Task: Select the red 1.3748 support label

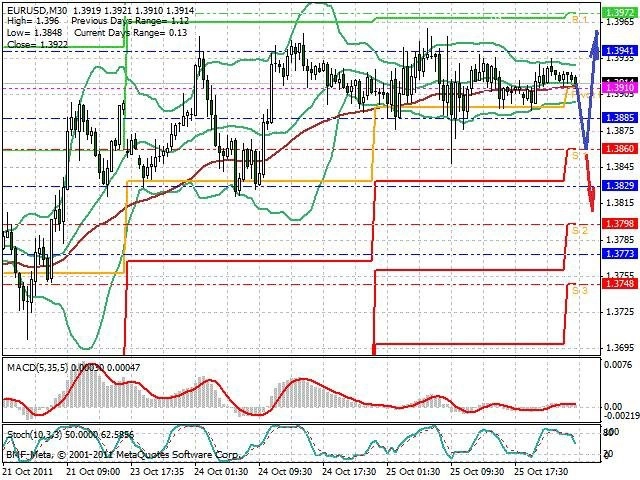Action: pyautogui.click(x=620, y=284)
